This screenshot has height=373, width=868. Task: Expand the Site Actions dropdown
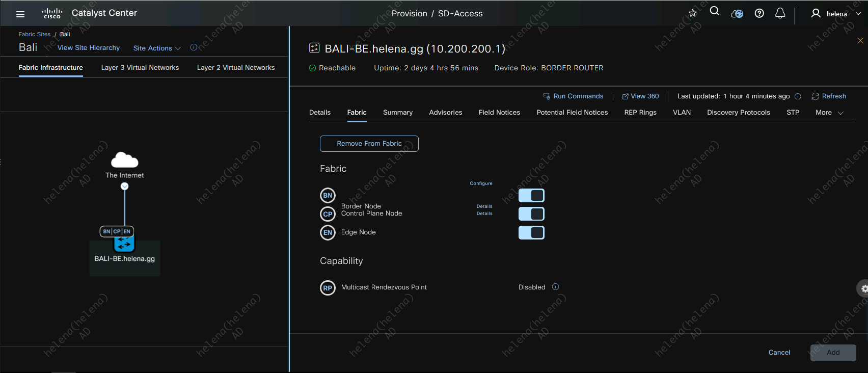tap(157, 48)
